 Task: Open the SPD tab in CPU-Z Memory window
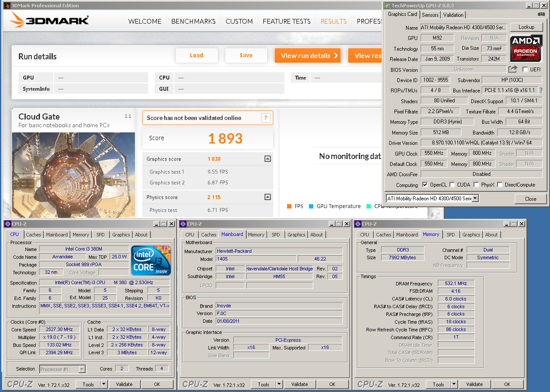click(x=451, y=235)
